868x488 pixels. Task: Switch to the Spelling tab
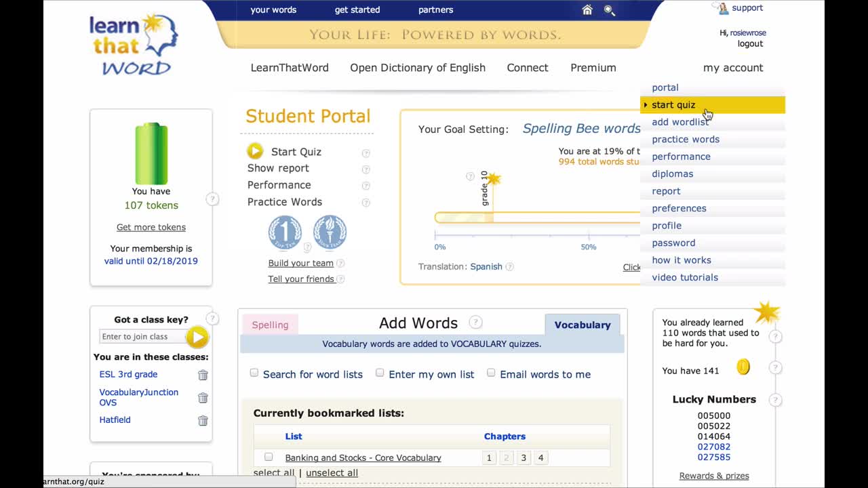270,325
